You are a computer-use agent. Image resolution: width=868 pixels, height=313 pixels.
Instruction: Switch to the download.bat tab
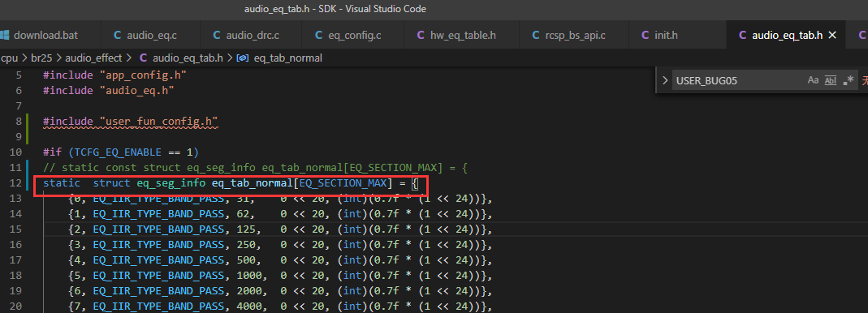tap(46, 36)
